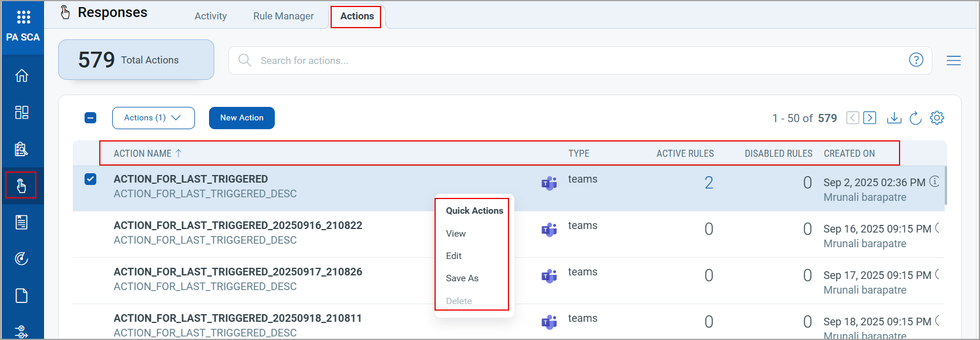The height and width of the screenshot is (340, 980).
Task: Go to Home in the sidebar
Action: [x=22, y=76]
